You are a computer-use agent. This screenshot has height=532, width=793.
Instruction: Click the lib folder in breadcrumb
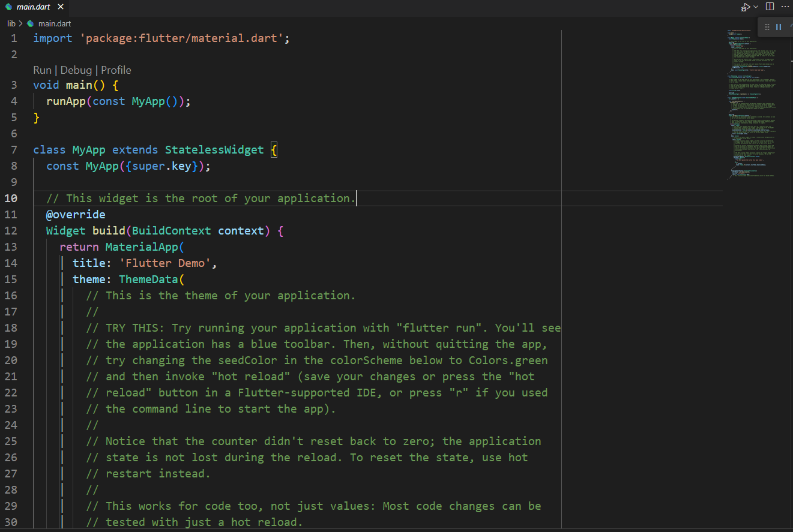click(x=11, y=23)
